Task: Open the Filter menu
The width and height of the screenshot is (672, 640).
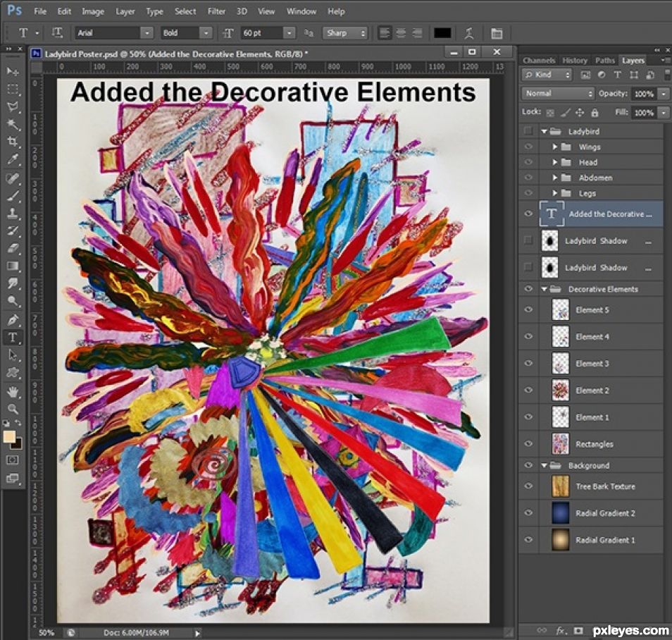Action: pos(216,11)
